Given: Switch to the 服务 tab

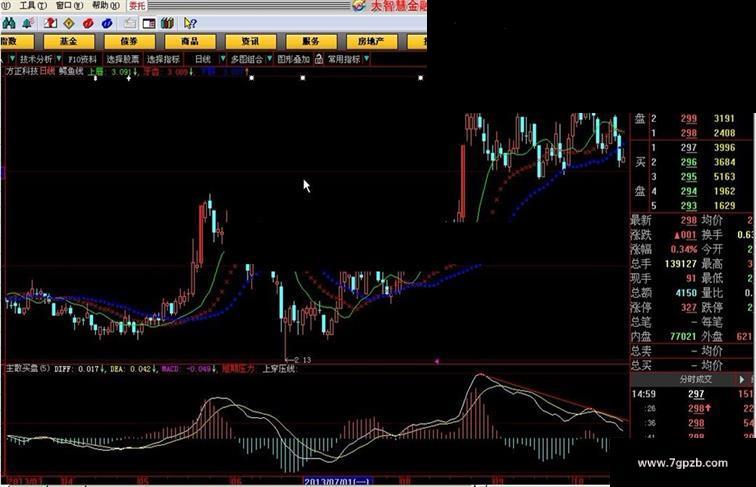Looking at the screenshot, I should click(311, 41).
